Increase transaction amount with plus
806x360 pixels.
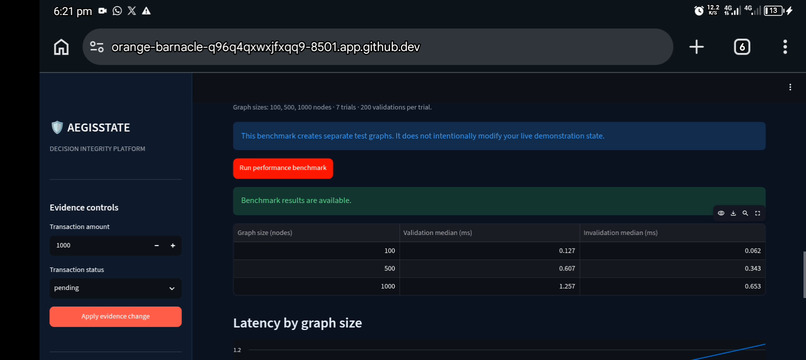(x=173, y=246)
